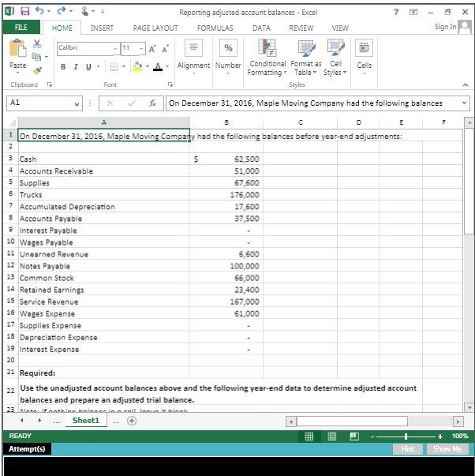The height and width of the screenshot is (476, 475).
Task: Collapse the ribbon with the chevron
Action: coord(465,85)
